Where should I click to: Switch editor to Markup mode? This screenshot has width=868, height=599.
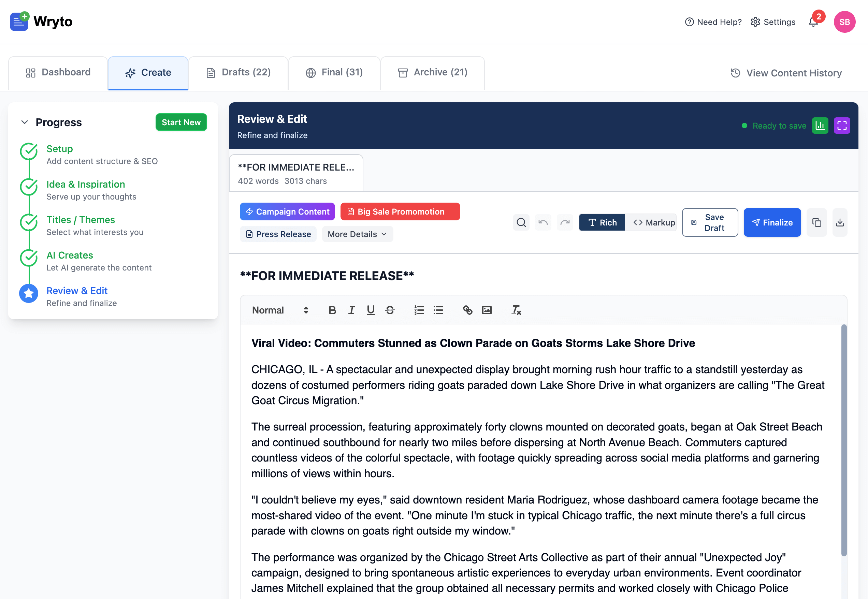[x=652, y=222]
